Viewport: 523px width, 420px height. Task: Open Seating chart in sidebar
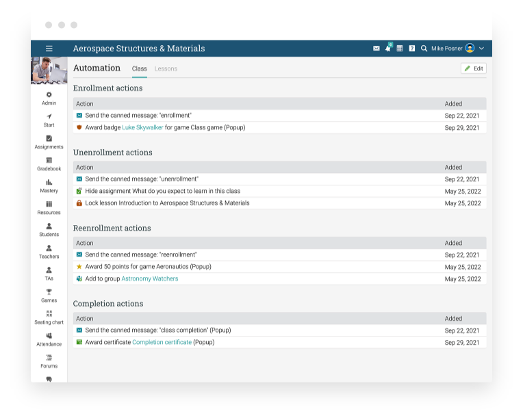(x=49, y=318)
